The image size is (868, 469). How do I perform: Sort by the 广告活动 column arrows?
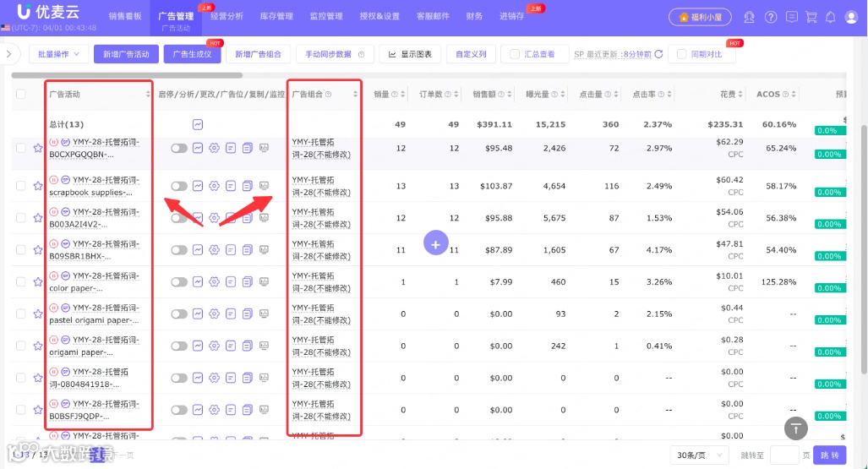click(x=148, y=94)
